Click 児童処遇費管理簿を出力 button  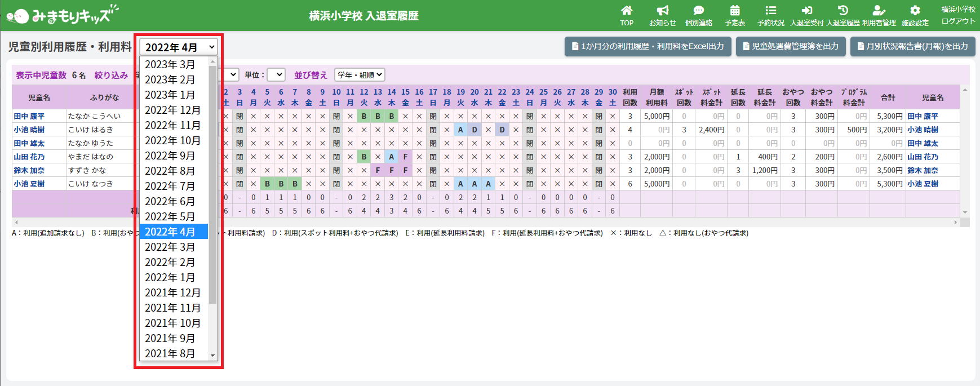(x=790, y=46)
